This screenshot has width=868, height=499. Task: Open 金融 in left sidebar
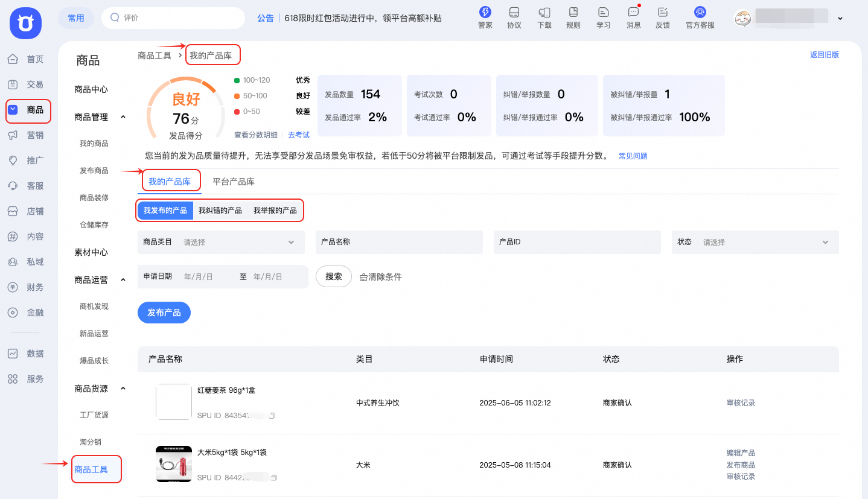click(x=26, y=313)
